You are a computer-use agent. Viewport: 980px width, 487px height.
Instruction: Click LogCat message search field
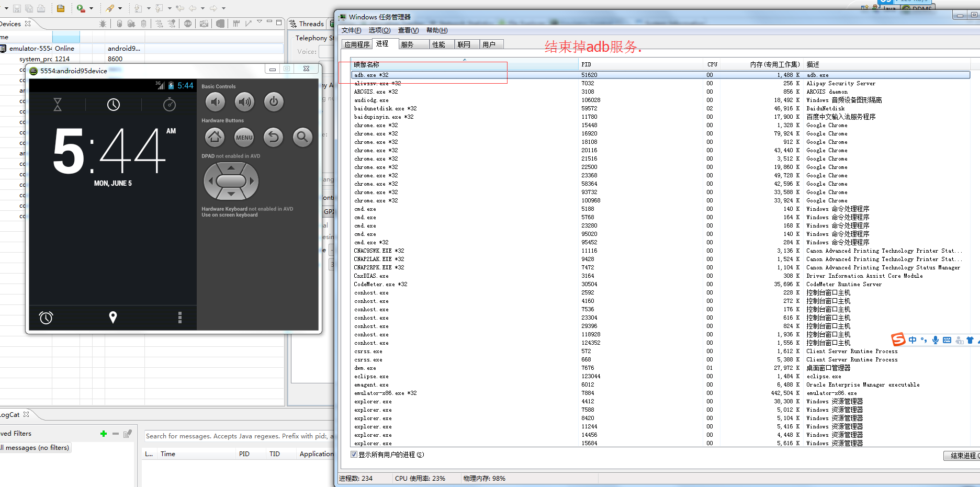[x=239, y=436]
